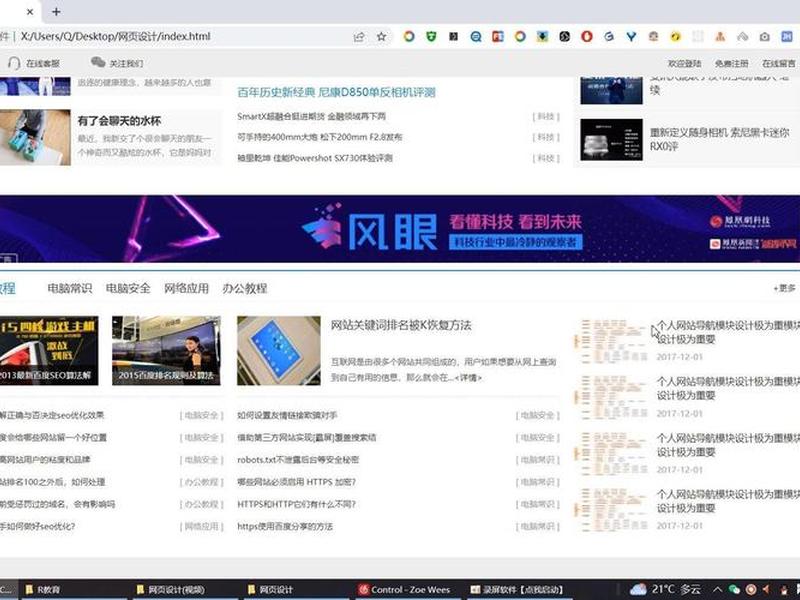800x600 pixels.
Task: Open 借助第三方网站实现霸屏 article
Action: click(x=307, y=437)
